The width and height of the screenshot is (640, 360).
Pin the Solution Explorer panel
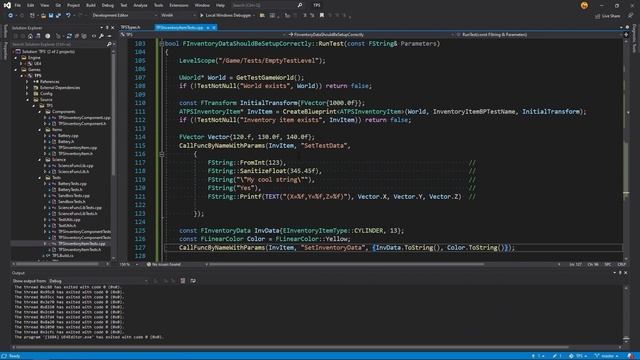point(107,28)
